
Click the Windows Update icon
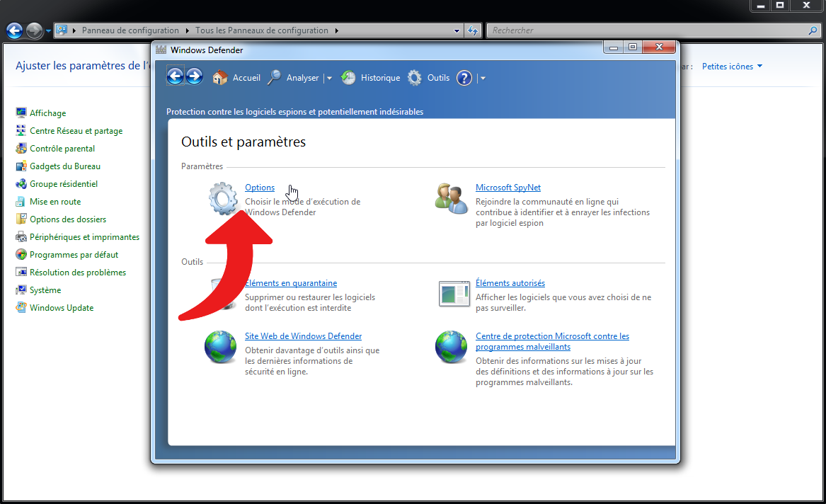pyautogui.click(x=21, y=307)
